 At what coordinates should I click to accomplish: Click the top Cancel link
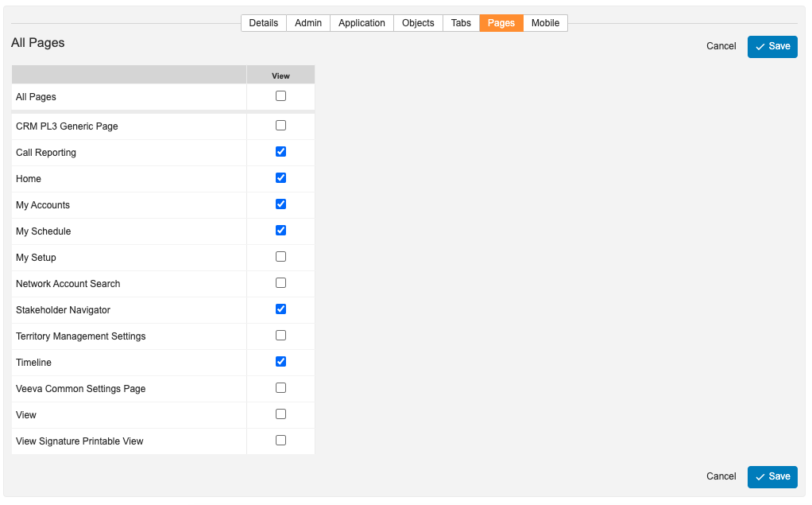pyautogui.click(x=721, y=47)
